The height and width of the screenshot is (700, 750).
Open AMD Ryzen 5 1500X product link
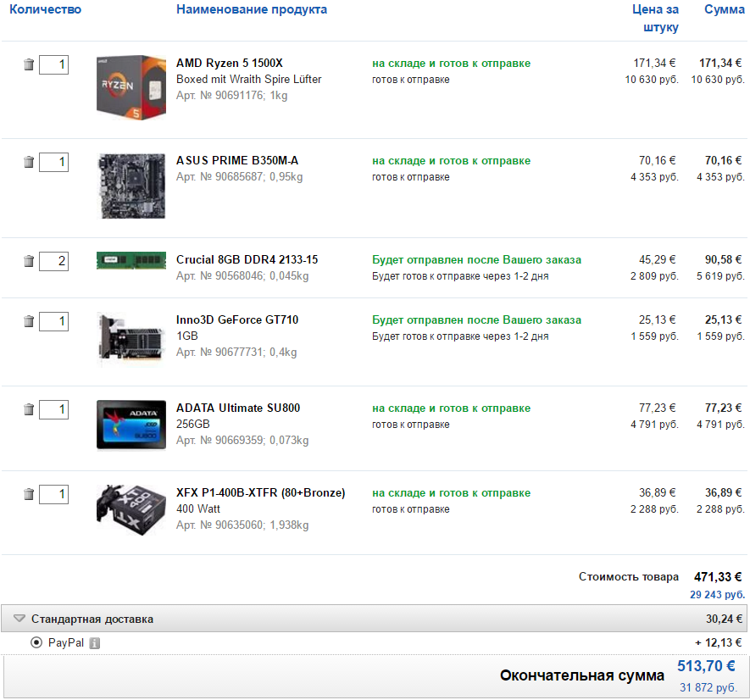pyautogui.click(x=230, y=64)
